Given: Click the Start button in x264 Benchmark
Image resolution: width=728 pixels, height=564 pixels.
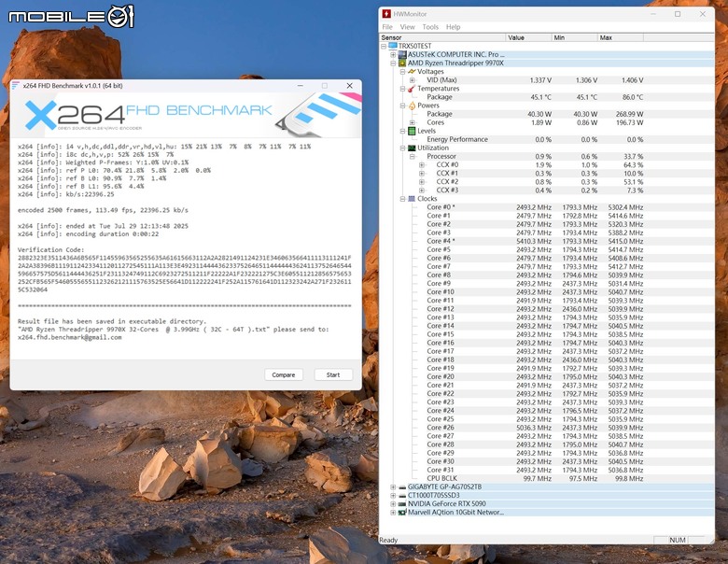Looking at the screenshot, I should point(333,375).
